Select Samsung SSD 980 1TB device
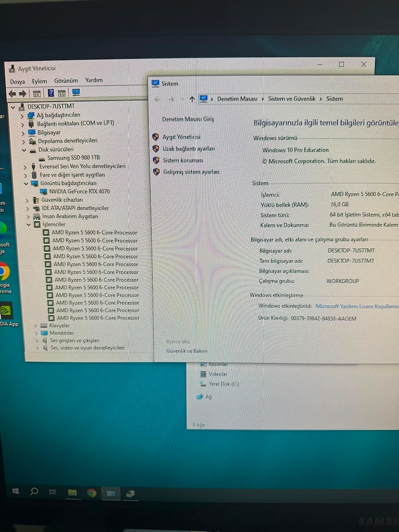The height and width of the screenshot is (532, 399). pos(74,158)
